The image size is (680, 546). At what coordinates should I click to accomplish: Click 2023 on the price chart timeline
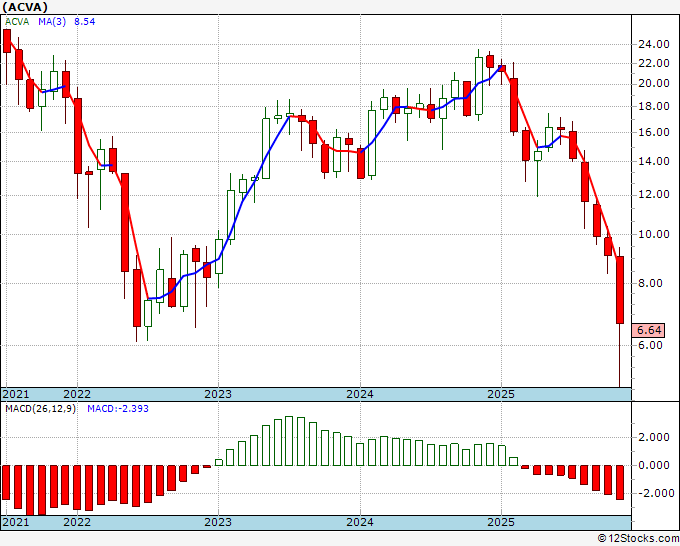point(218,394)
